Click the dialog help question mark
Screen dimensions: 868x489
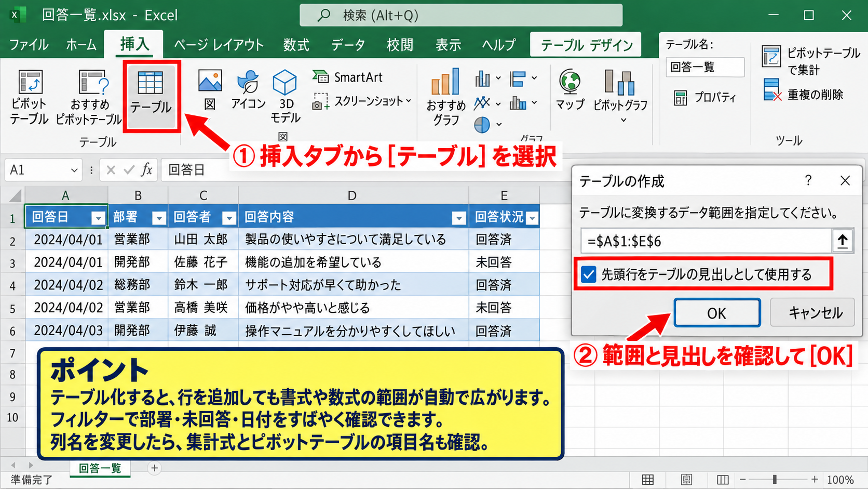click(808, 180)
